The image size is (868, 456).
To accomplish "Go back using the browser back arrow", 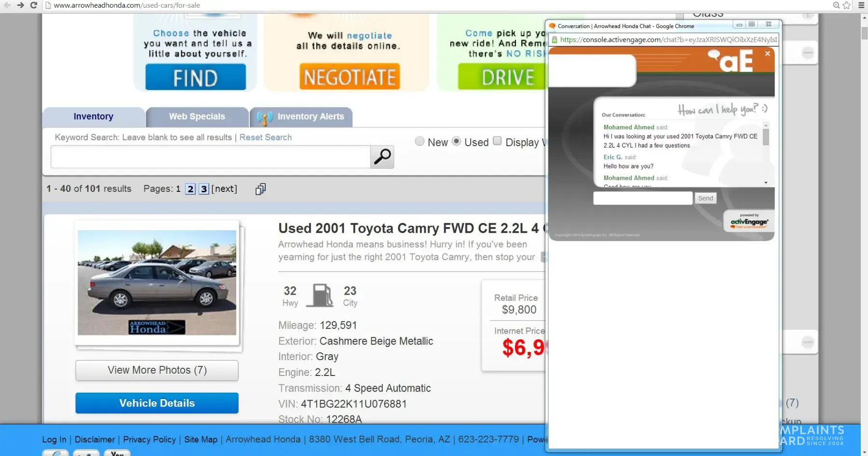I will (x=7, y=5).
